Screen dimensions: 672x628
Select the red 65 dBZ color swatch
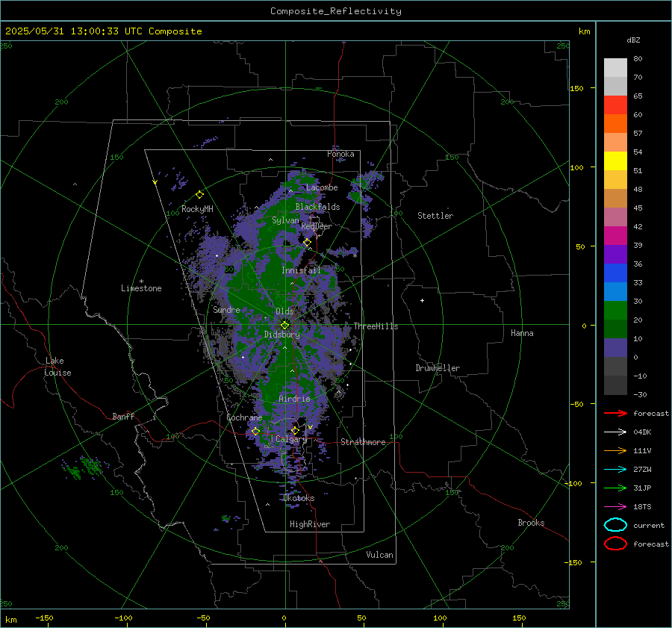(615, 105)
